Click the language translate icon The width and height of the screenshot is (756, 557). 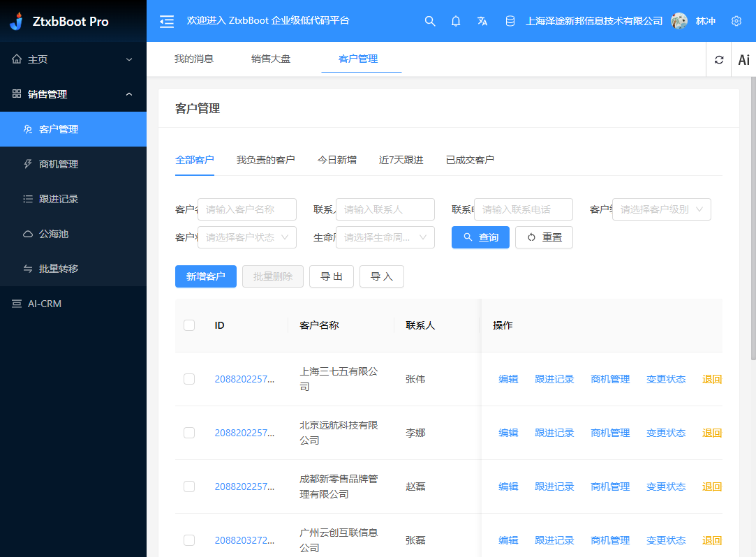(482, 21)
